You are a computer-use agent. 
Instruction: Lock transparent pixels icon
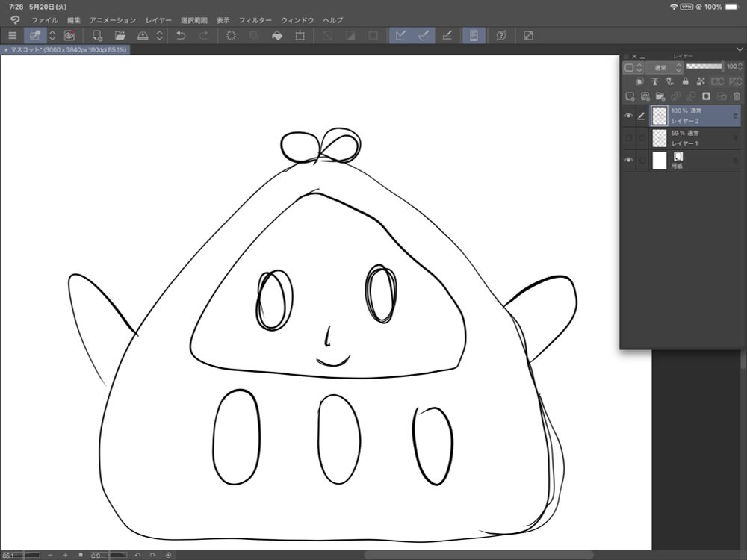[x=701, y=81]
